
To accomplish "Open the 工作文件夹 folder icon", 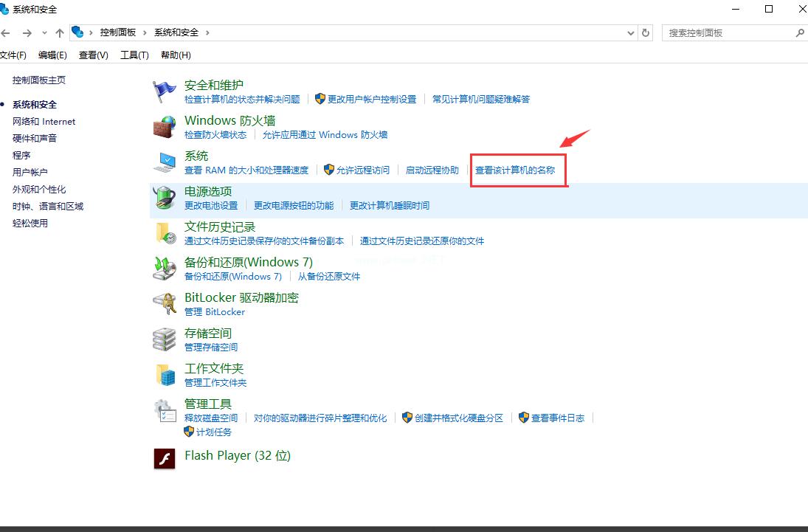I will [165, 375].
